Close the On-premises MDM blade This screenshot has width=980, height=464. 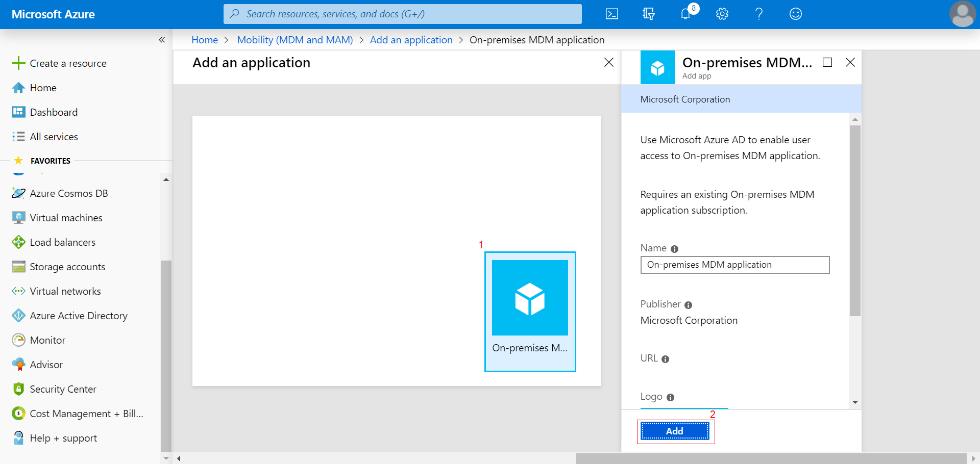(850, 62)
